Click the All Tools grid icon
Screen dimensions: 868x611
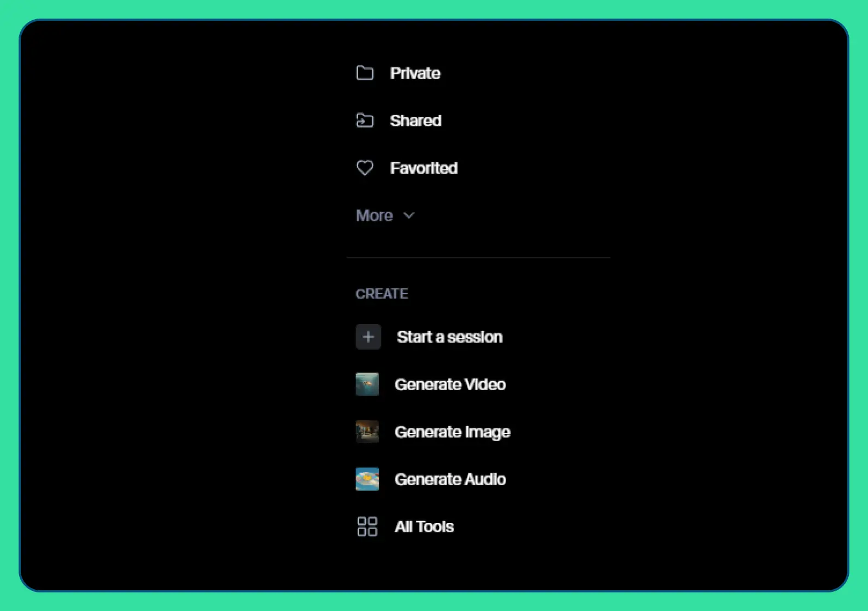click(x=367, y=527)
